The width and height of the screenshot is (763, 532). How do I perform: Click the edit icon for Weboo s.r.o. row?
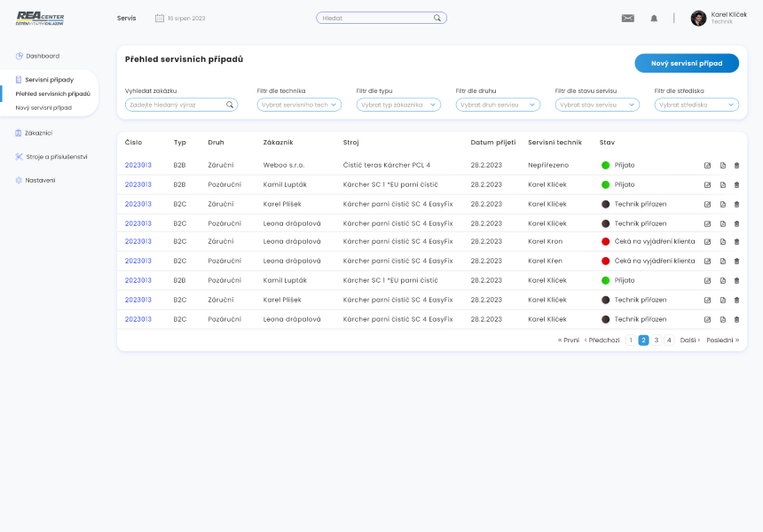707,166
